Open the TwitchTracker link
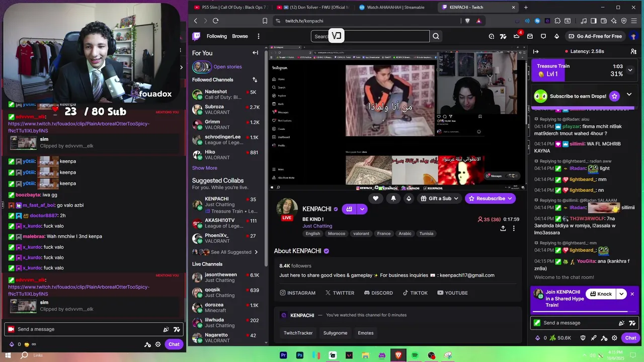 pyautogui.click(x=298, y=333)
